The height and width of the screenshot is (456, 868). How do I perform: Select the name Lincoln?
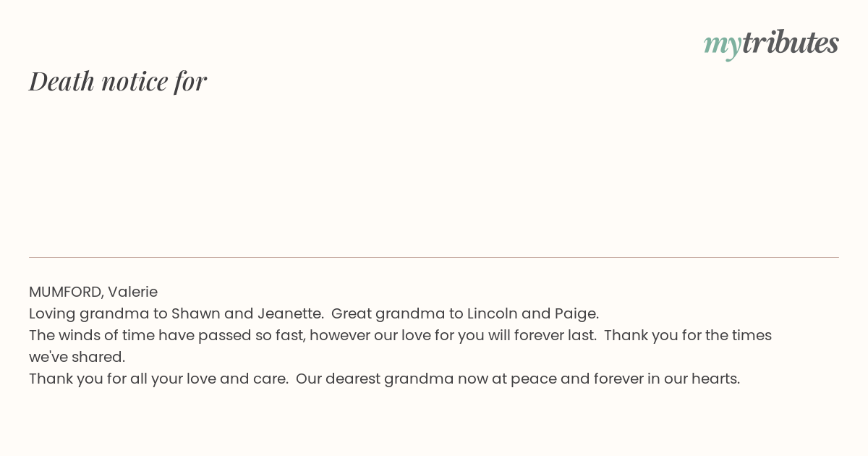pos(492,314)
